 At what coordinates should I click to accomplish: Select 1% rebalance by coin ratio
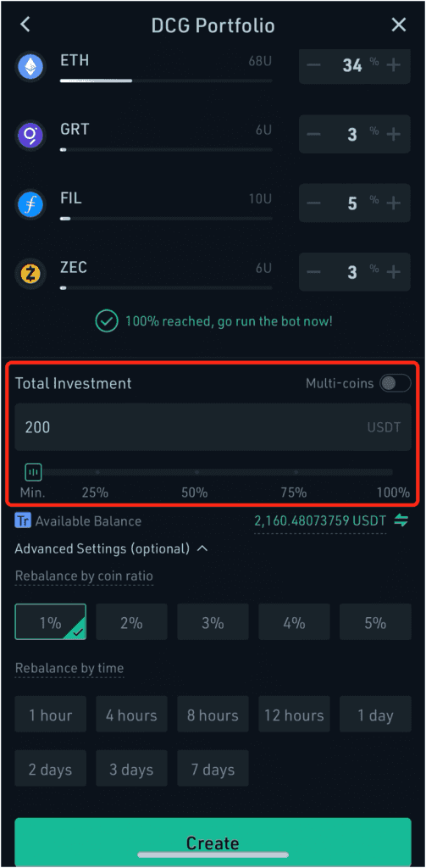[50, 622]
